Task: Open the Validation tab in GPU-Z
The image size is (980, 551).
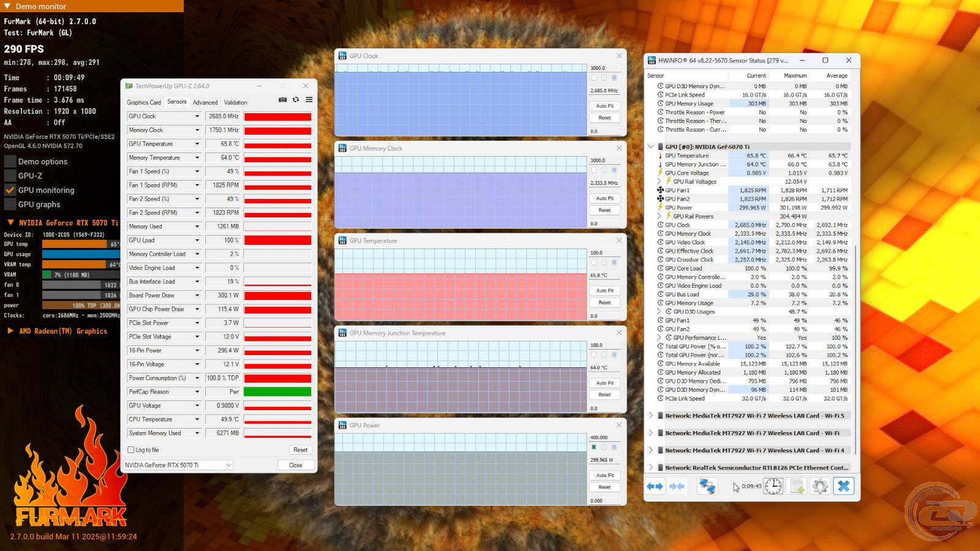Action: pos(236,102)
